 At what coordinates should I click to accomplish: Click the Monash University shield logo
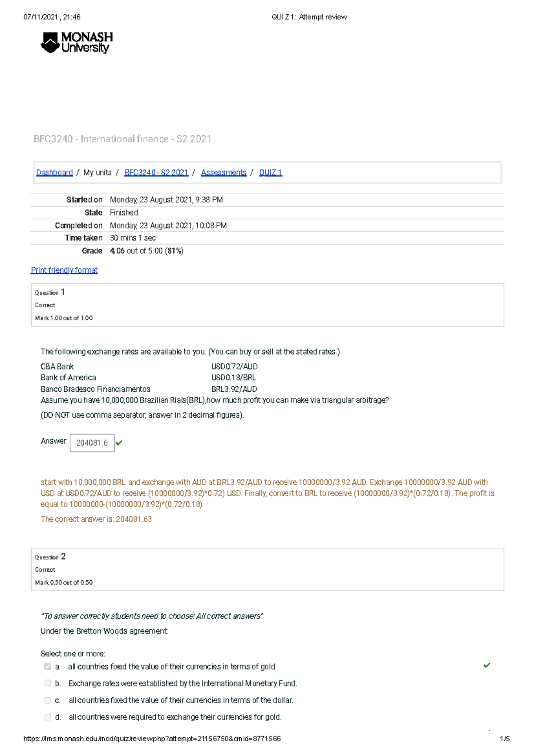tap(50, 43)
